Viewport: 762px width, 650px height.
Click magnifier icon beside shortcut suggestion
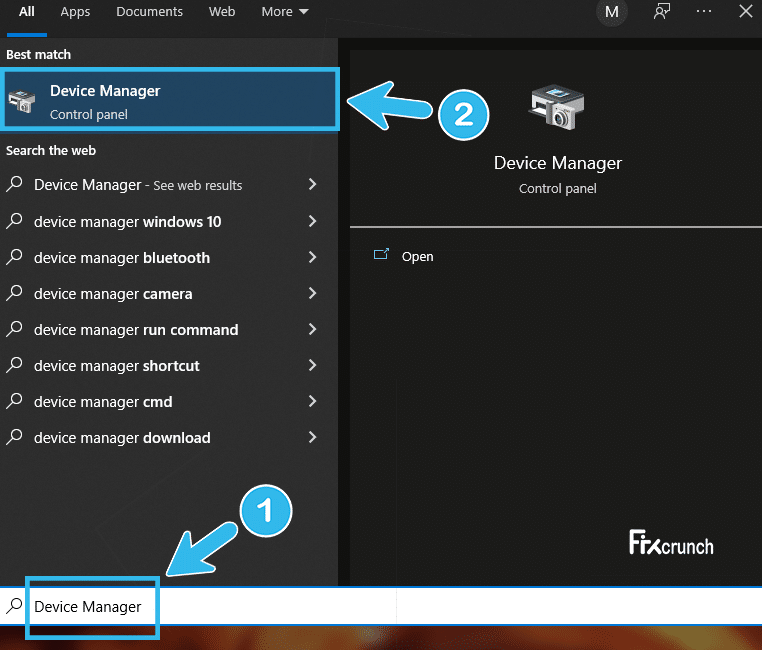tap(14, 365)
